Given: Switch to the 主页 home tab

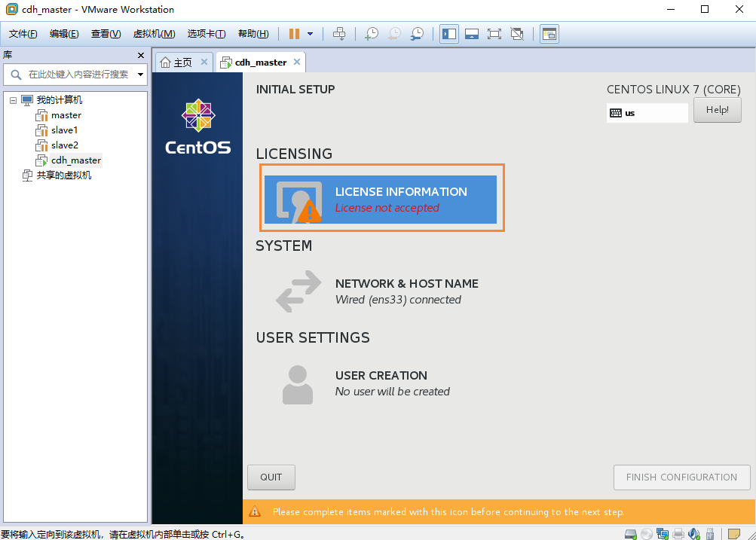Looking at the screenshot, I should click(x=182, y=63).
